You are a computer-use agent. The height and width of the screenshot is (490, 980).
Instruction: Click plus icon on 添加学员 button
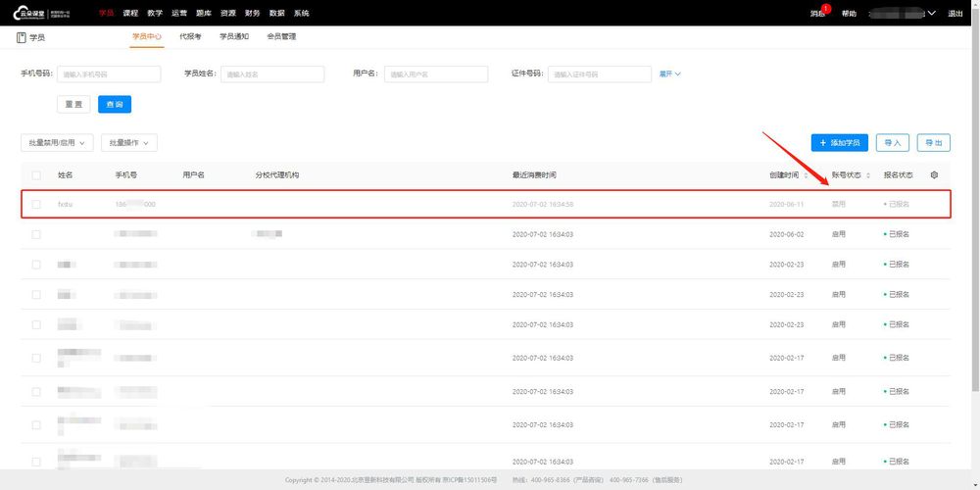point(823,143)
